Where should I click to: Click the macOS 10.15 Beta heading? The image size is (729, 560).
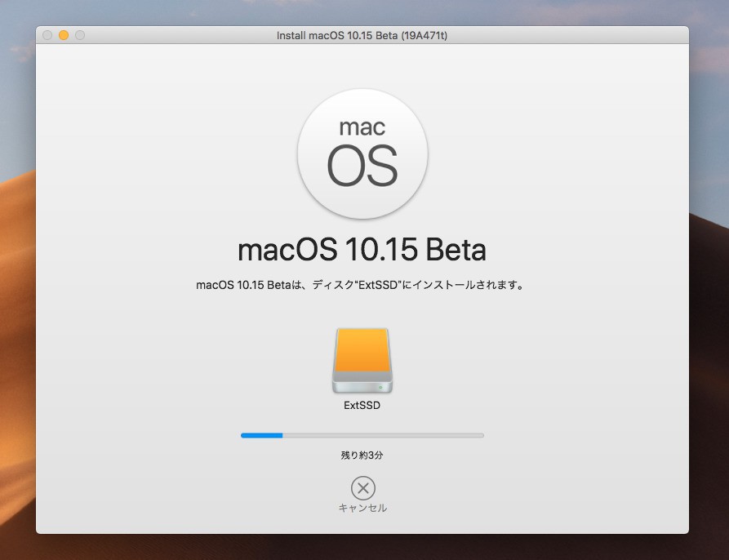[x=362, y=250]
